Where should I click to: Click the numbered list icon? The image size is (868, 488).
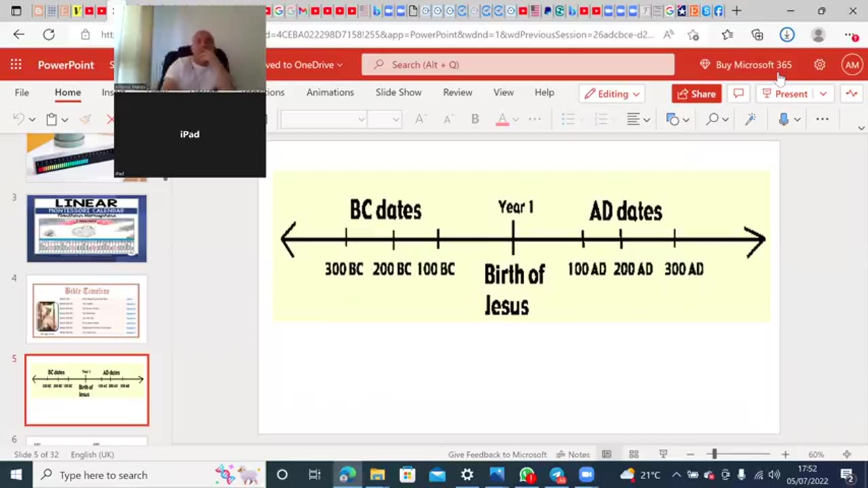pyautogui.click(x=601, y=119)
